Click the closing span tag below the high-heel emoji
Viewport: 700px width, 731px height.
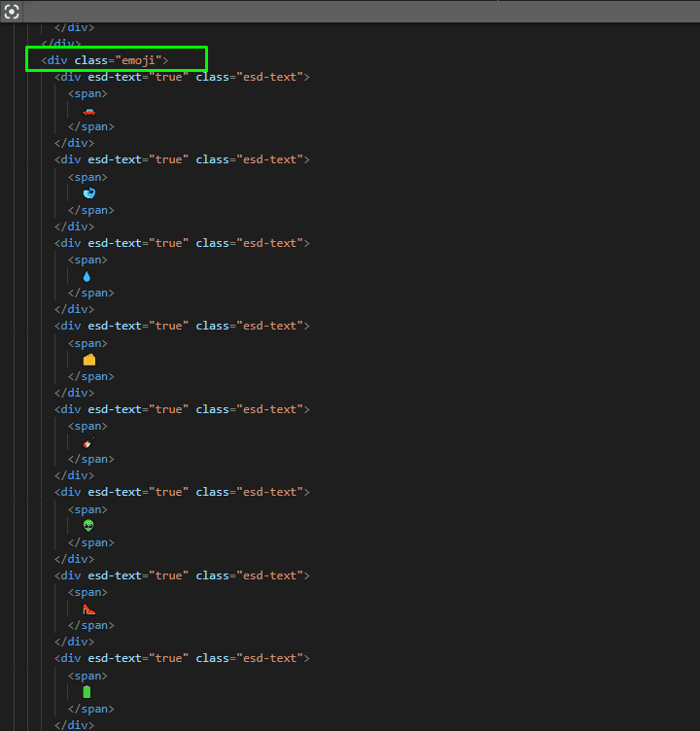pos(90,625)
